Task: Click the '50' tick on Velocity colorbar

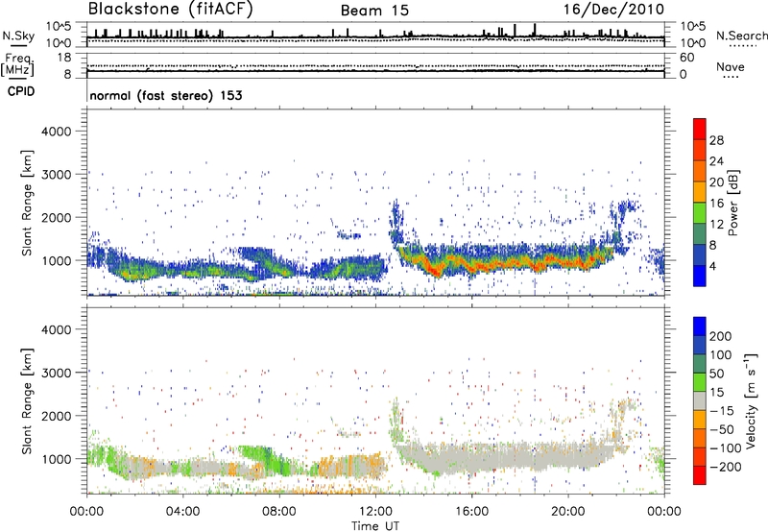Action: pos(716,374)
